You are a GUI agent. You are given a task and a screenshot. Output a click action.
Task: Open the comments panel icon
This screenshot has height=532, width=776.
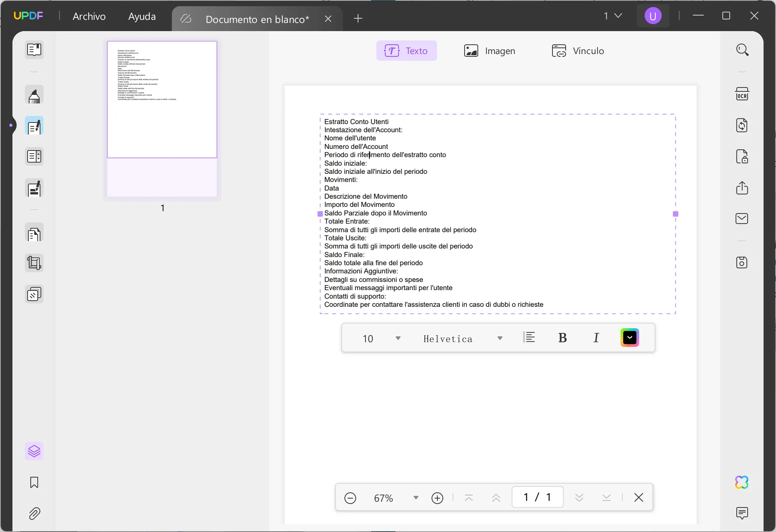(742, 513)
